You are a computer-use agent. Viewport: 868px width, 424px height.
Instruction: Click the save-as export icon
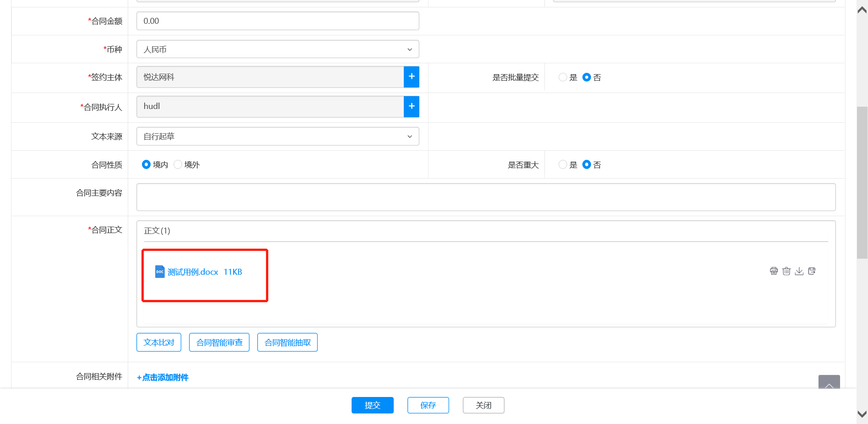click(812, 271)
